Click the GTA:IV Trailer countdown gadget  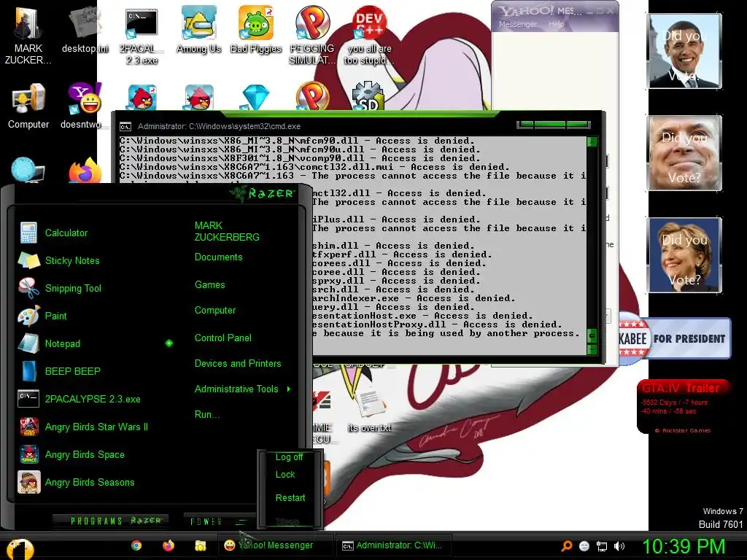pos(683,406)
